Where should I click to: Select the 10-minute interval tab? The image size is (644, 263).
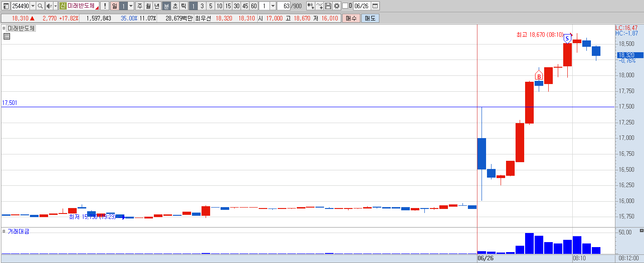point(219,6)
